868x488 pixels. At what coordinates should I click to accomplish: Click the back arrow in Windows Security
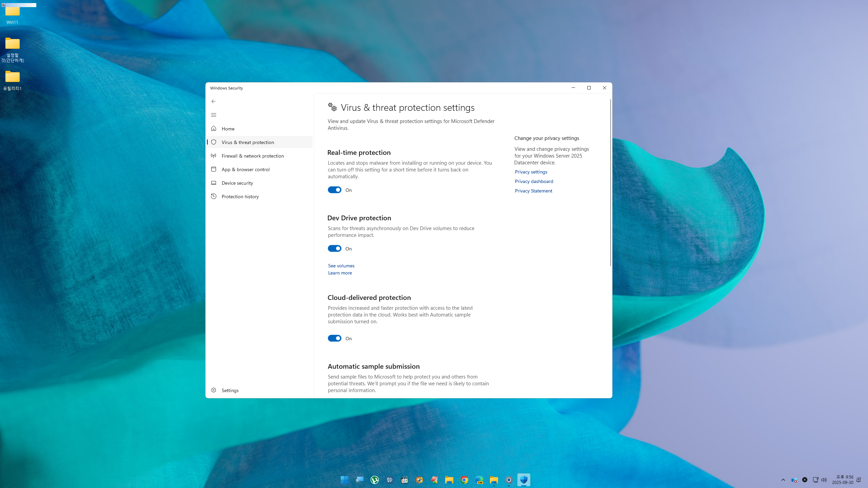coord(213,101)
